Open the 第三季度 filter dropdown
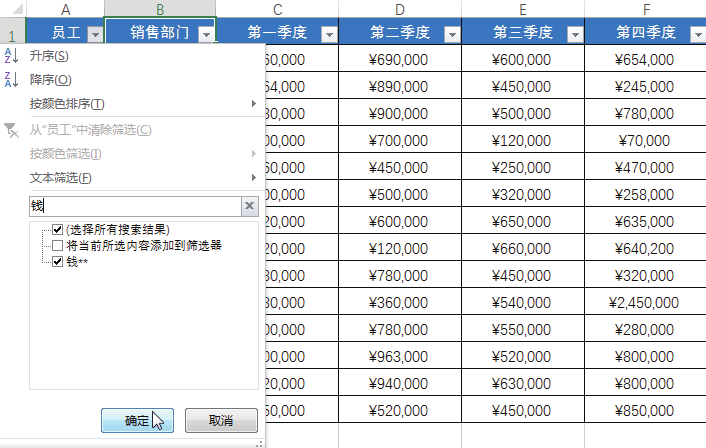Image resolution: width=706 pixels, height=448 pixels. click(575, 34)
